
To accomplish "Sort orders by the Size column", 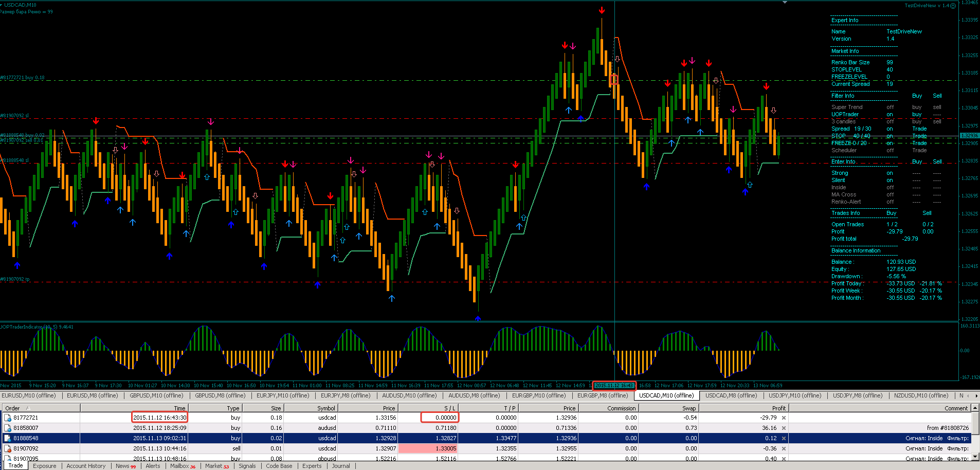I will click(x=262, y=408).
